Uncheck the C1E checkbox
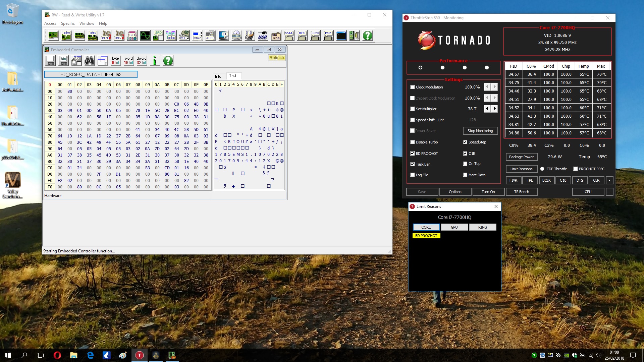 pos(465,154)
